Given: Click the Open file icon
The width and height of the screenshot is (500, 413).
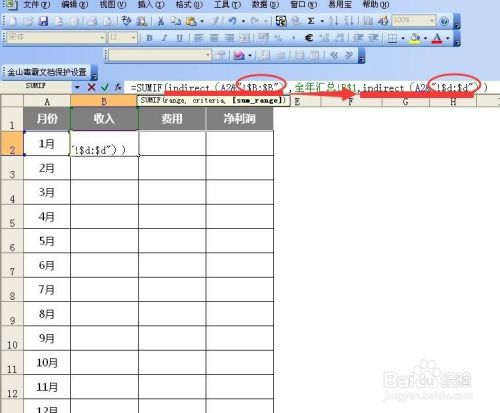Looking at the screenshot, I should pos(28,21).
